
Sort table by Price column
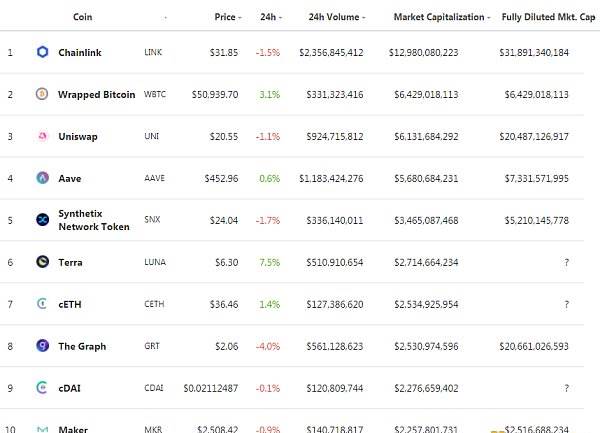(228, 17)
